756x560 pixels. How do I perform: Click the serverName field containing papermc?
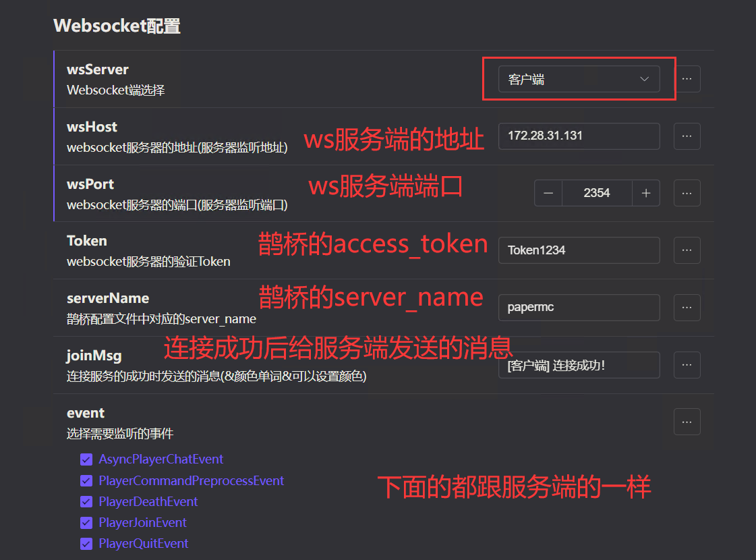click(579, 308)
